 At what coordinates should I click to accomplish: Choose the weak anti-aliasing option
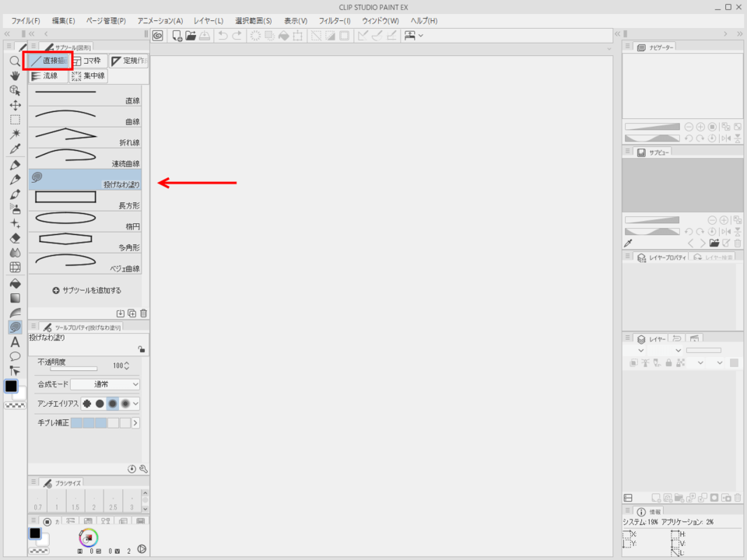tap(100, 404)
